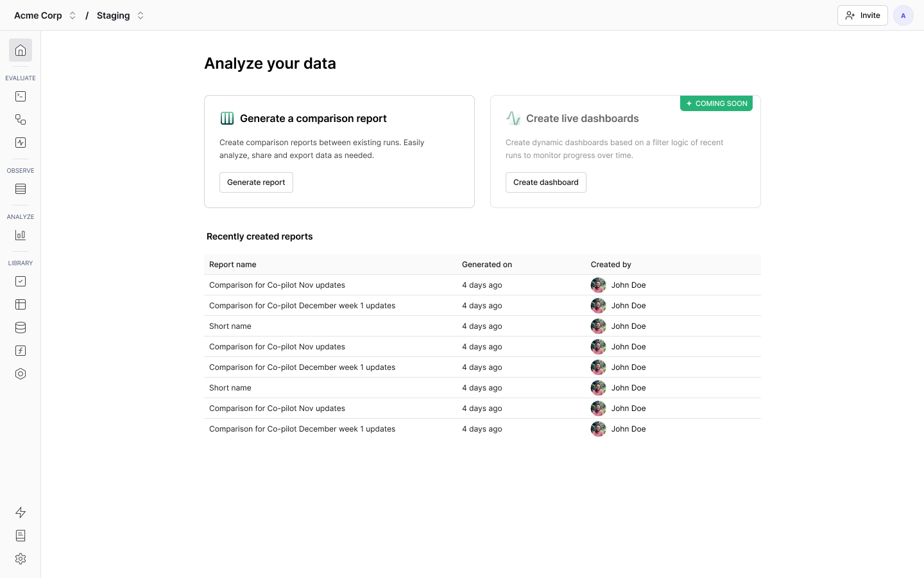This screenshot has width=924, height=578.
Task: Open the hexagon icon under Library
Action: click(x=21, y=374)
